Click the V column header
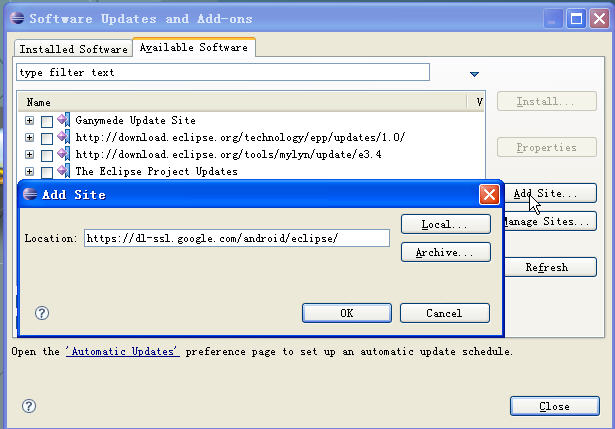Screen dimensions: 615x429 coord(477,102)
